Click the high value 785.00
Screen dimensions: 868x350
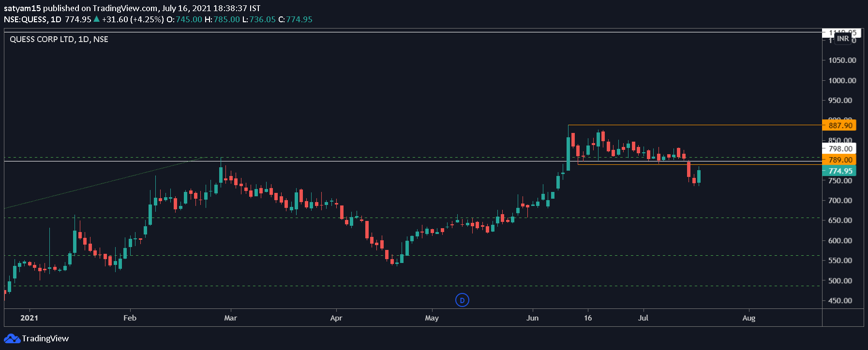point(226,19)
